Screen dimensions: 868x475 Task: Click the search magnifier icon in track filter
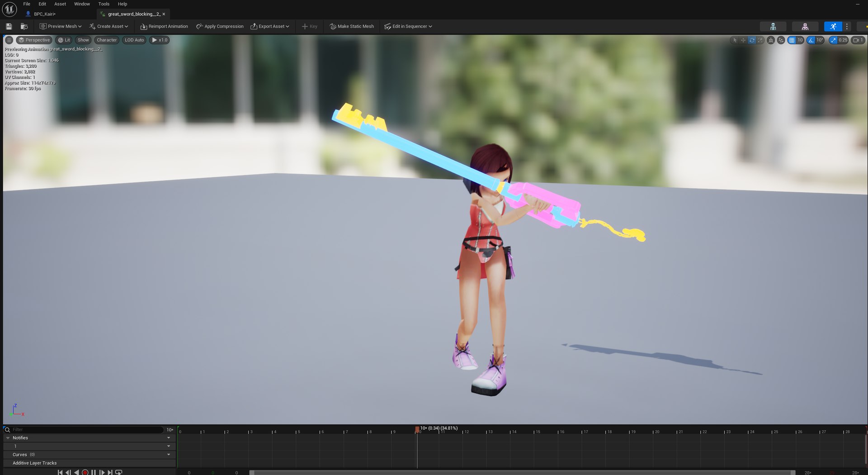7,430
